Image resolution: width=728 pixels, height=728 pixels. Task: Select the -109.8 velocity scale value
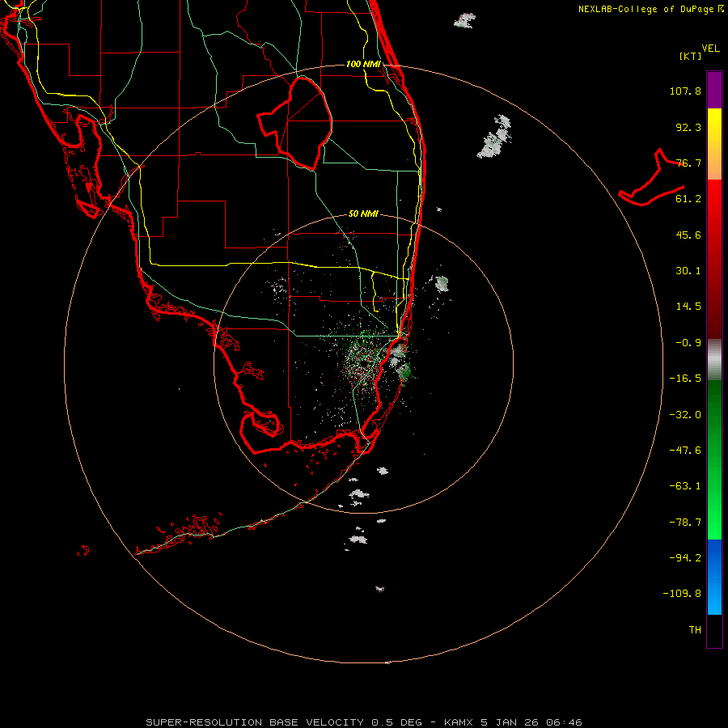click(682, 594)
